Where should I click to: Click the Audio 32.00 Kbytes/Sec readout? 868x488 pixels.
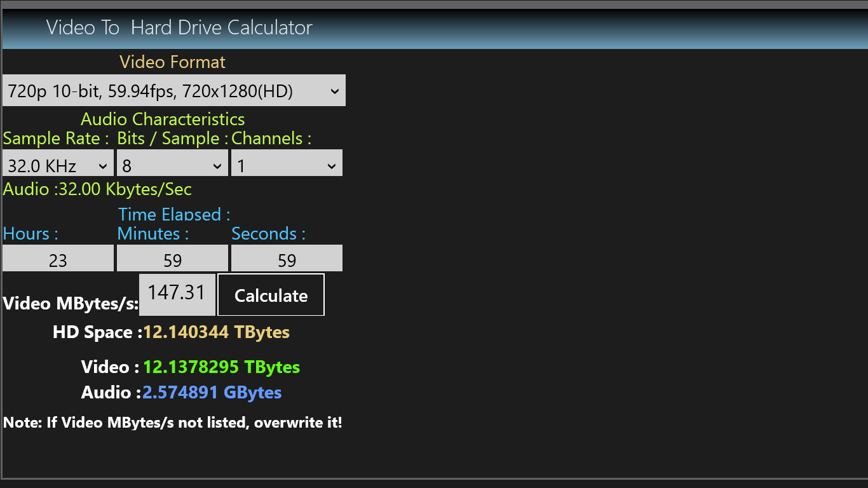click(x=97, y=189)
